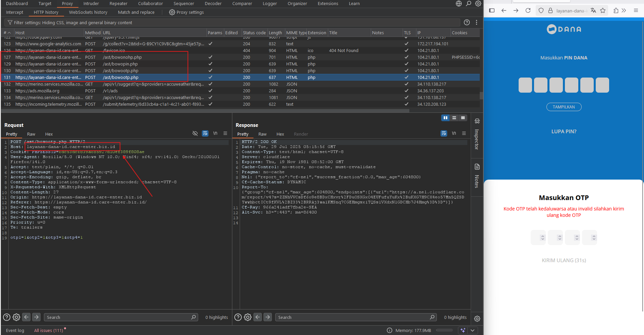This screenshot has width=644, height=335.
Task: Click the Memory info icon in status bar
Action: (389, 330)
